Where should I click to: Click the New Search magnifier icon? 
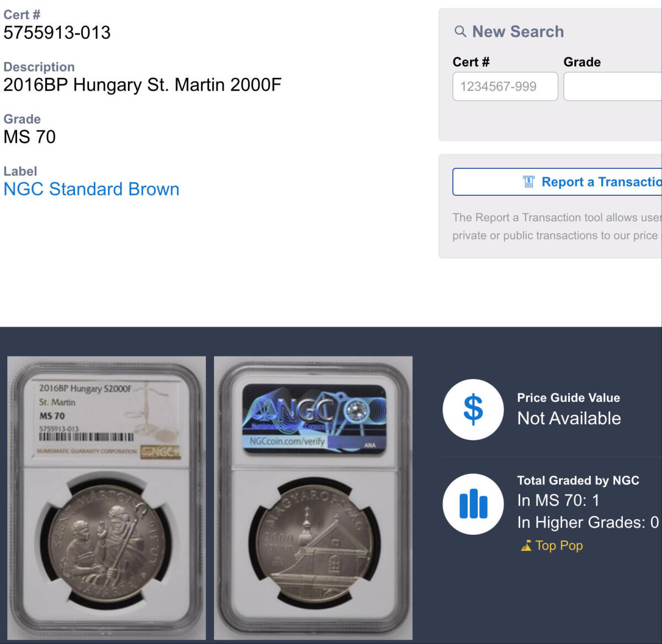(x=460, y=31)
